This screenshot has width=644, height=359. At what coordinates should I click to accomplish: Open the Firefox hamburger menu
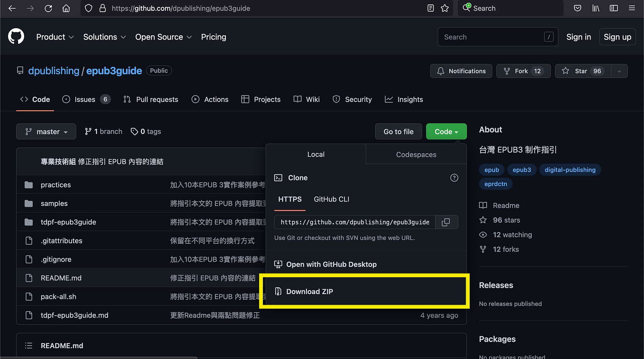pyautogui.click(x=632, y=8)
